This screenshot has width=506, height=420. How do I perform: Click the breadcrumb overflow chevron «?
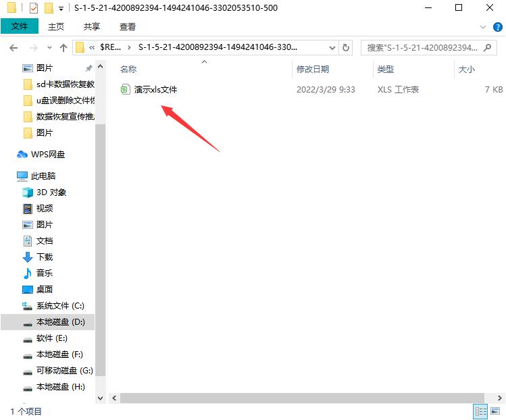click(92, 47)
